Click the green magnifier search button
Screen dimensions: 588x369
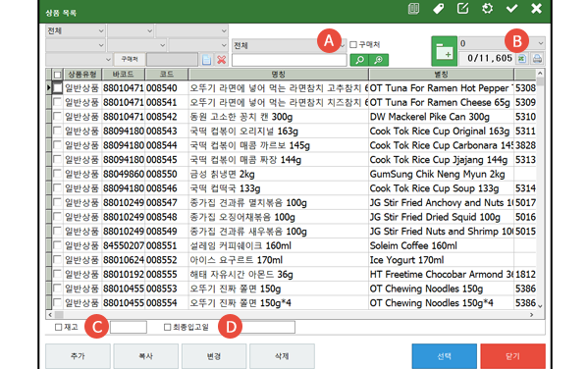pyautogui.click(x=359, y=60)
